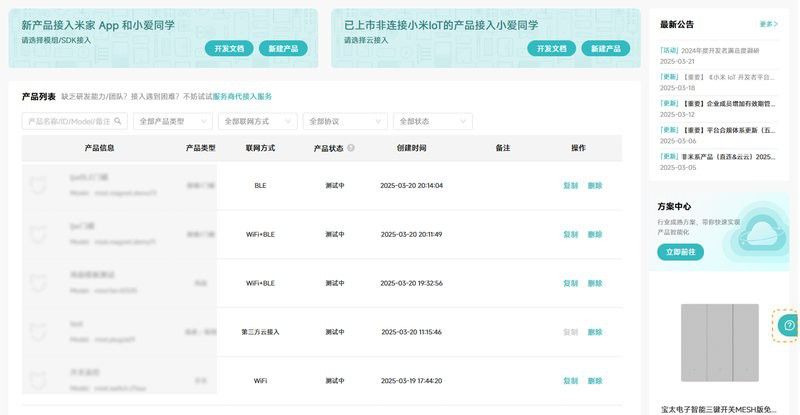Click the BLE network type cell

point(260,186)
